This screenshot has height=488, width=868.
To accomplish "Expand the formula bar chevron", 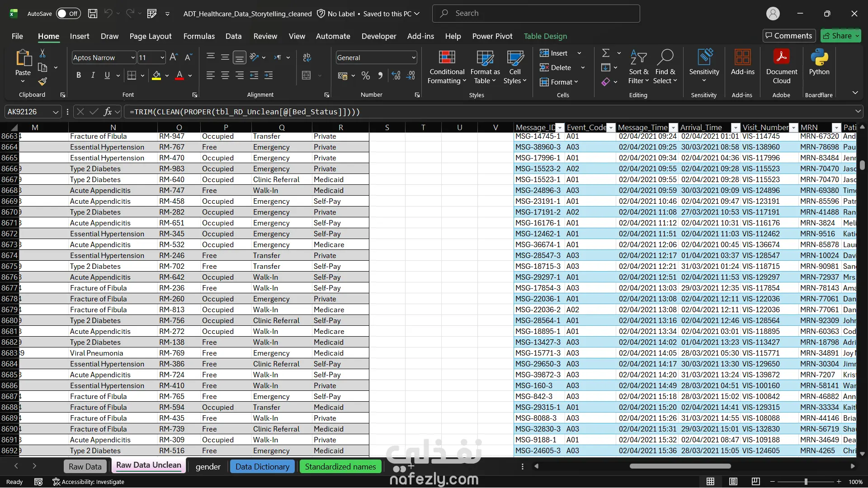I will [858, 111].
